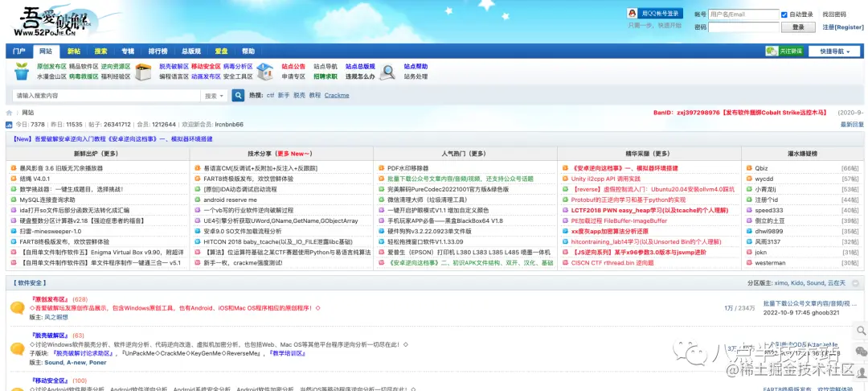Click the hot search term ctf
Image resolution: width=868 pixels, height=391 pixels.
click(270, 95)
